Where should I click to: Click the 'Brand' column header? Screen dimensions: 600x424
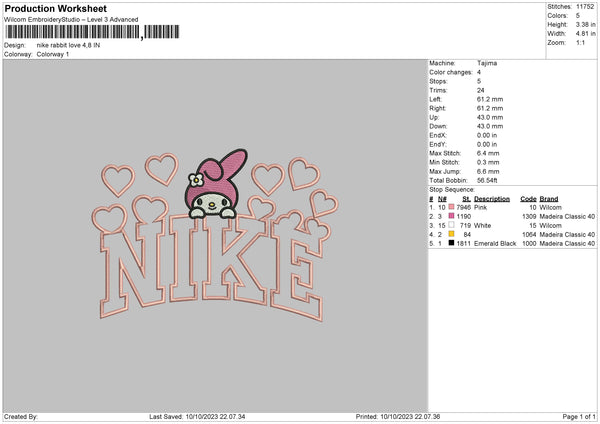click(x=549, y=199)
